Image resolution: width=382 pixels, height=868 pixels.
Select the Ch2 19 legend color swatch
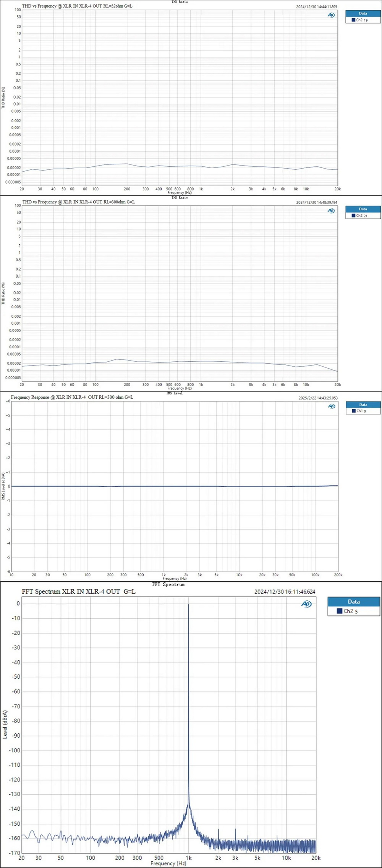pos(353,20)
